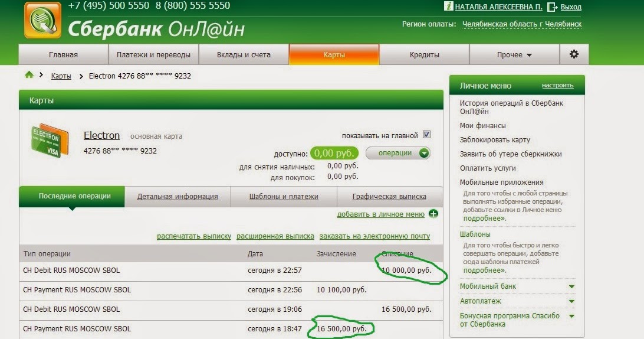This screenshot has width=644, height=339.
Task: Open the Мои финансы menu item
Action: (482, 125)
